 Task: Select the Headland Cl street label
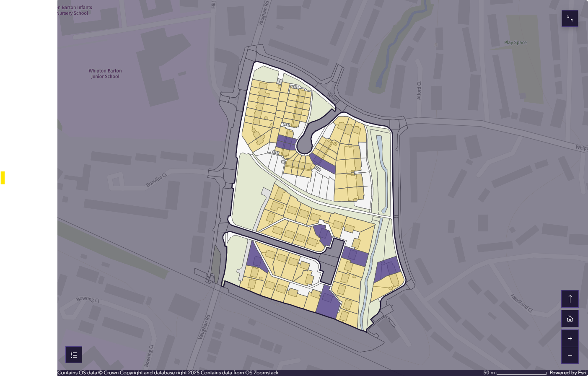pyautogui.click(x=521, y=303)
